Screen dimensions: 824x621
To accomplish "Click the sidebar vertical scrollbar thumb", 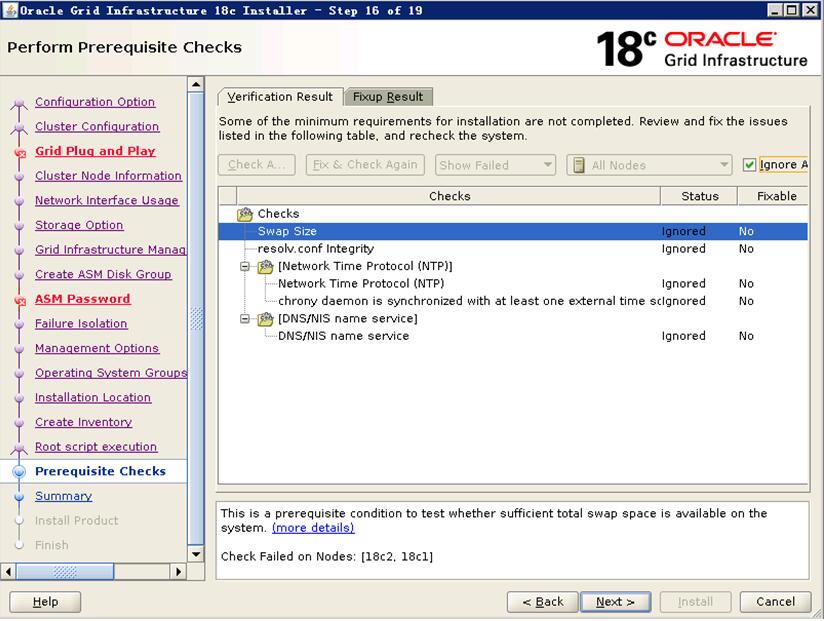I will (x=196, y=319).
